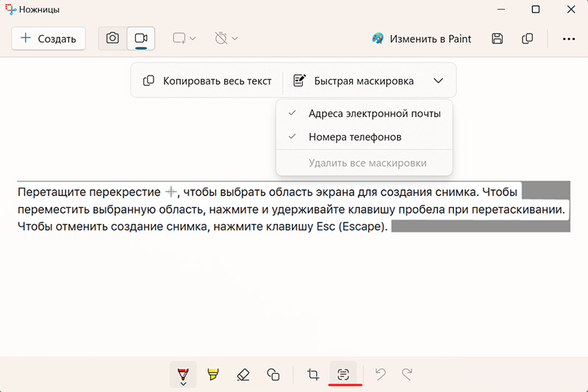Activate the crop tool
This screenshot has width=588, height=392.
(x=313, y=374)
